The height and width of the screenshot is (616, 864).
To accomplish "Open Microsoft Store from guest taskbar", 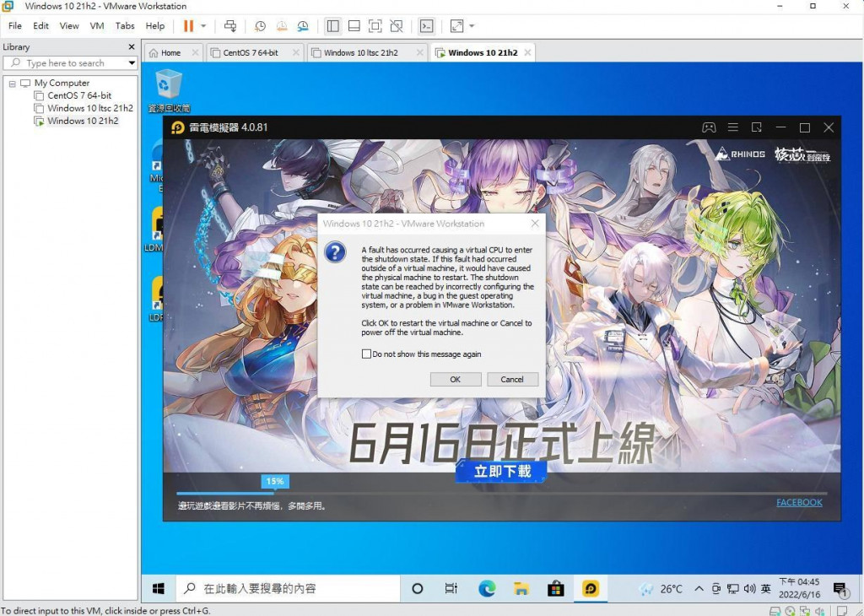I will 555,588.
